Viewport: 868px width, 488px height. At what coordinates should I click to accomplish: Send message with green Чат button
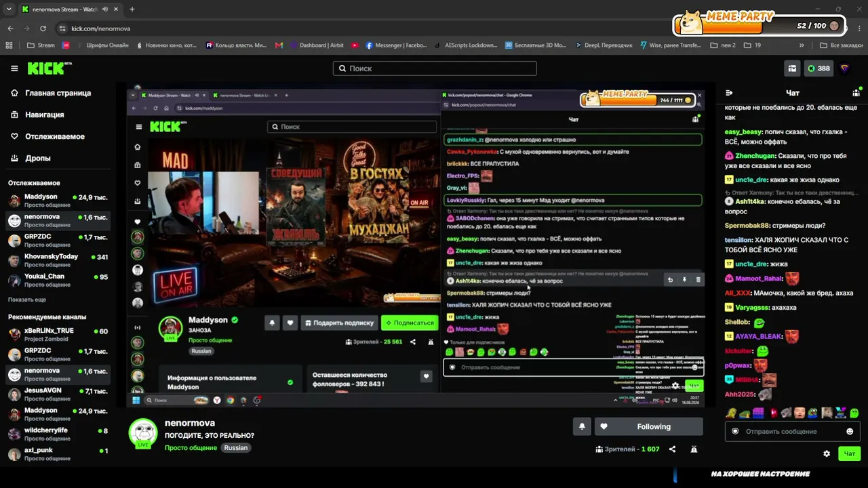(x=849, y=453)
